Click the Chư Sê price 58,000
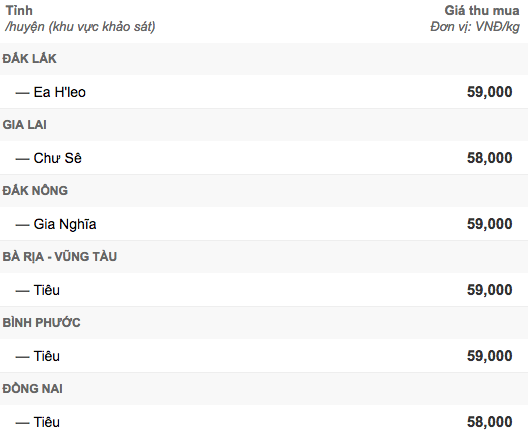This screenshot has height=438, width=528. coord(490,158)
